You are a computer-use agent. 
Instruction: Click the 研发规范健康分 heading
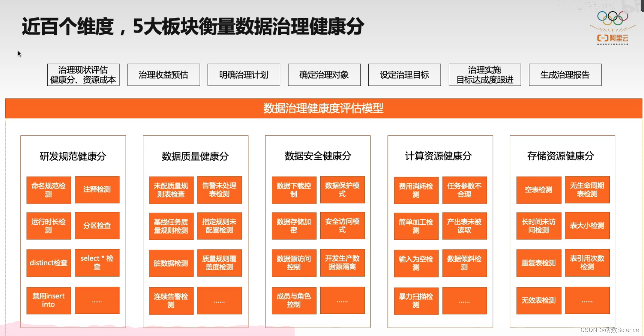(x=73, y=156)
